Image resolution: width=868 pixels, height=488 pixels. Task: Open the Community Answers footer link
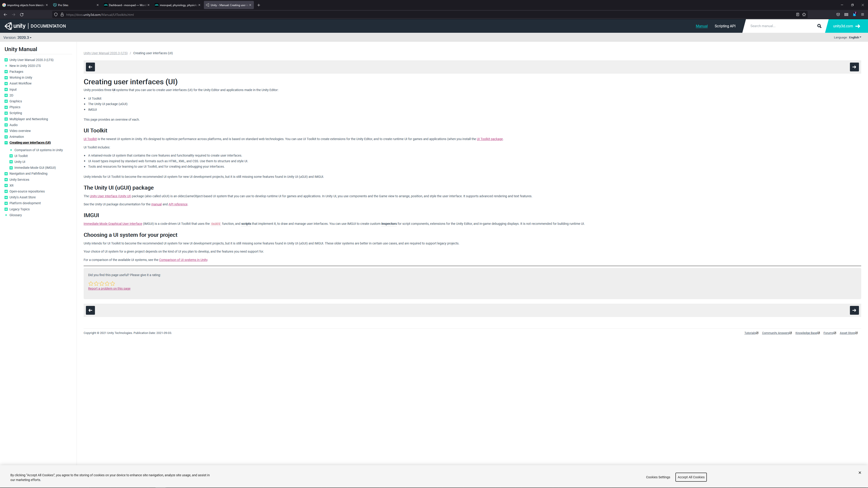pyautogui.click(x=777, y=333)
